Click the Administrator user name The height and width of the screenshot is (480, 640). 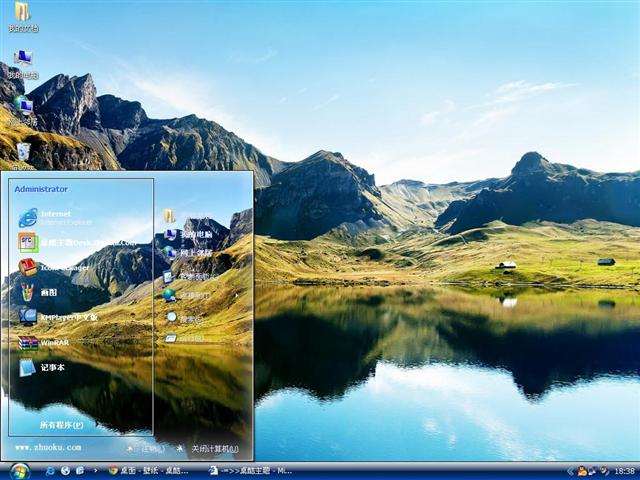coord(41,189)
